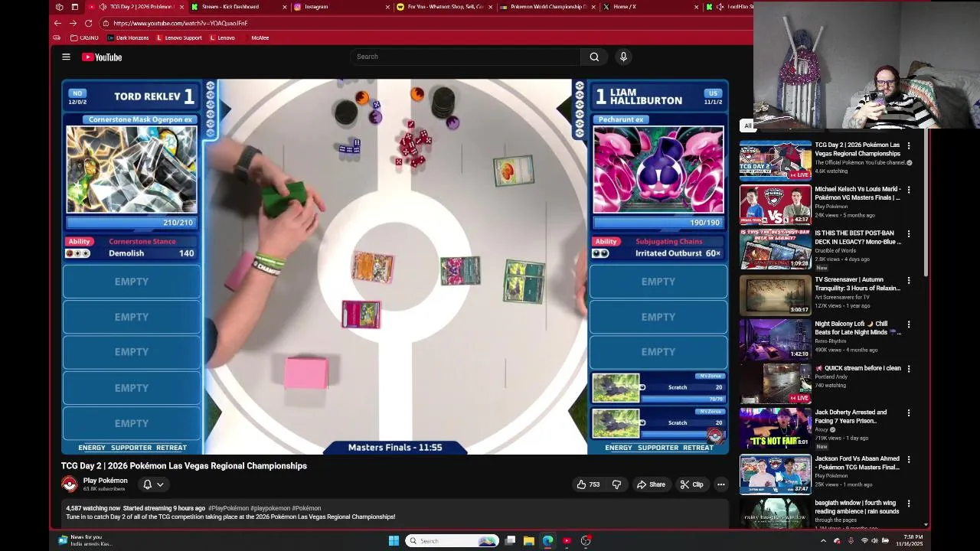This screenshot has height=551, width=980.
Task: Open the volume icon in system tray
Action: point(875,541)
